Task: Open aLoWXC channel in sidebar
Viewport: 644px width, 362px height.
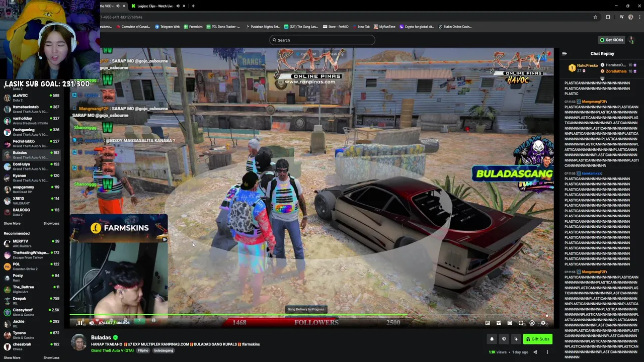Action: (31, 98)
